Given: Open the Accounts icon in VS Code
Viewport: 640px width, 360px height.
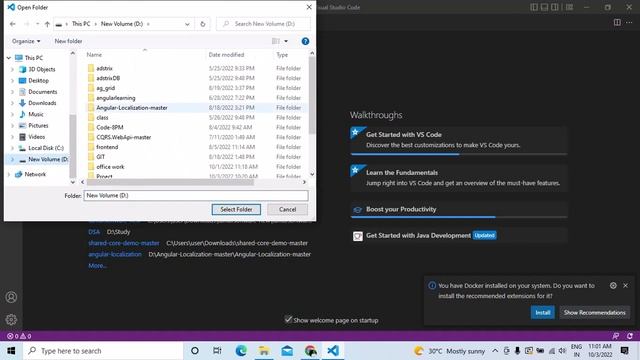Looking at the screenshot, I should coord(11,297).
